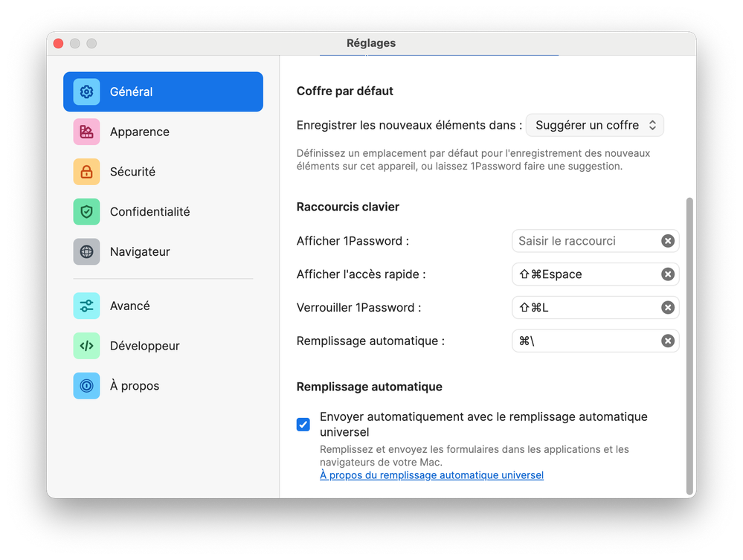The width and height of the screenshot is (743, 560).
Task: Go to the Développeur settings section
Action: click(144, 346)
